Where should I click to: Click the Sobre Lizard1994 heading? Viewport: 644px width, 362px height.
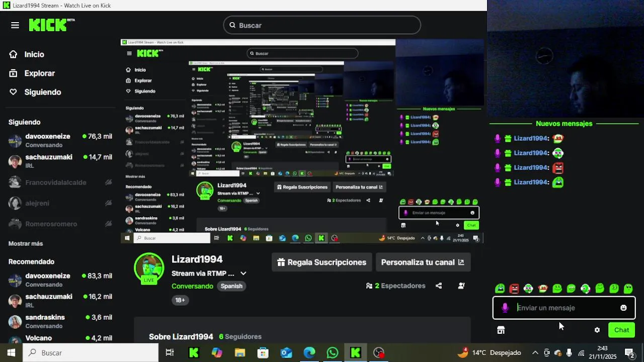click(x=181, y=336)
